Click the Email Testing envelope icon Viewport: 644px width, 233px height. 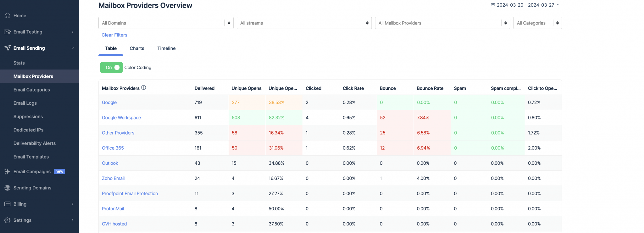8,32
